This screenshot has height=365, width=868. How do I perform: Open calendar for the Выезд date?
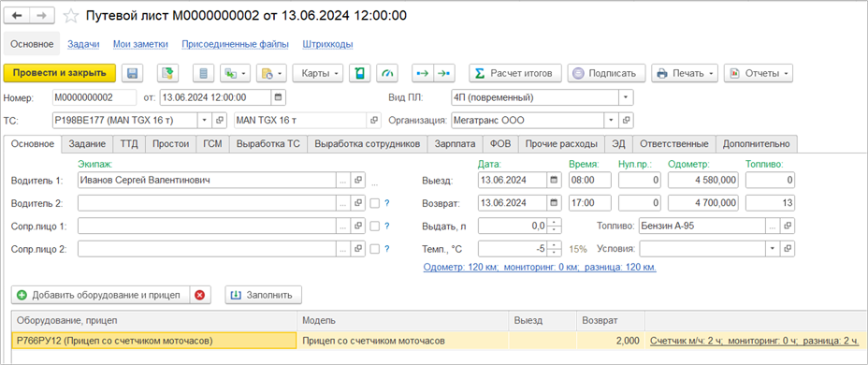point(554,181)
